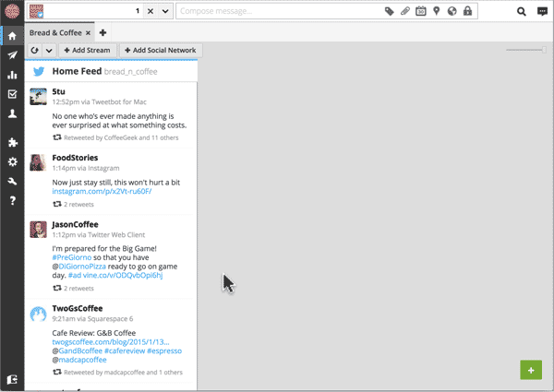Open @madcapcoffee mention link
This screenshot has height=392, width=554.
(x=82, y=360)
